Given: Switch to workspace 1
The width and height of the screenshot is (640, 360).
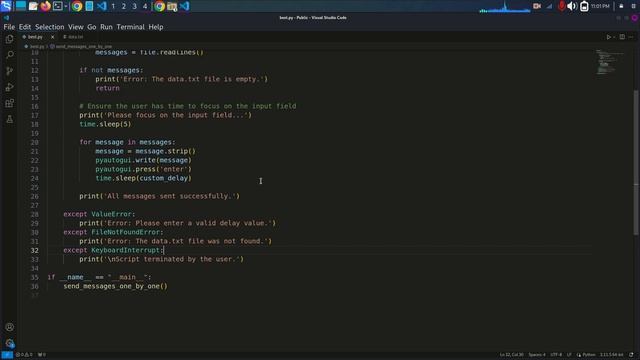Looking at the screenshot, I should (113, 6).
